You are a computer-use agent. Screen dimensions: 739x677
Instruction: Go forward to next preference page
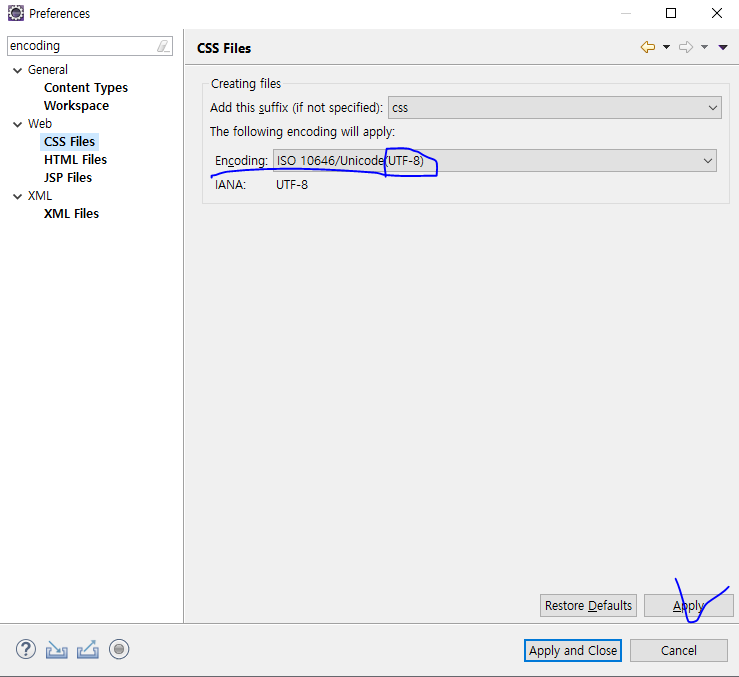coord(686,47)
